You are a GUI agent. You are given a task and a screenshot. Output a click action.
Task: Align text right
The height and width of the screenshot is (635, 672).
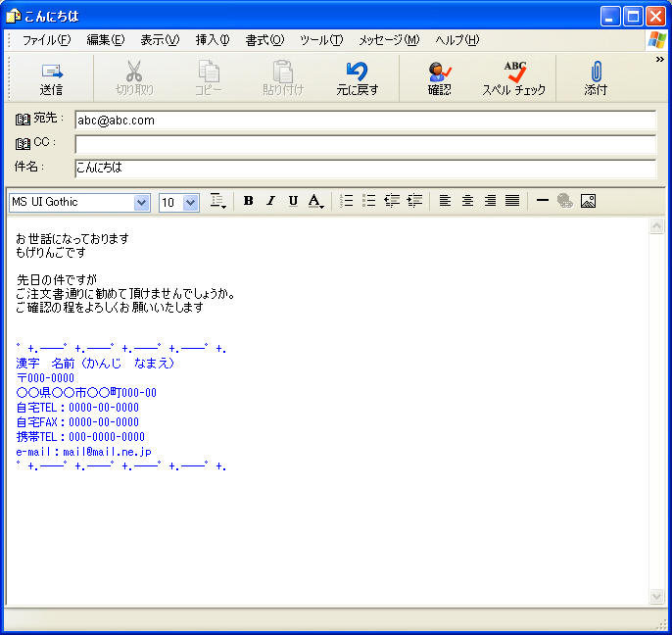click(x=490, y=201)
